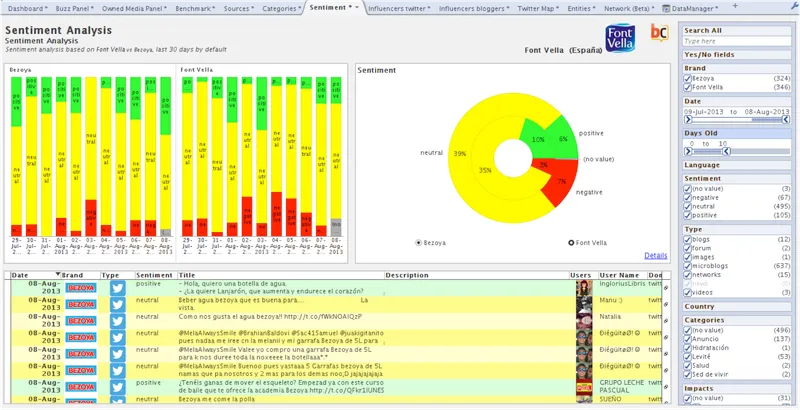Switch to the Dashboard tab

click(28, 9)
